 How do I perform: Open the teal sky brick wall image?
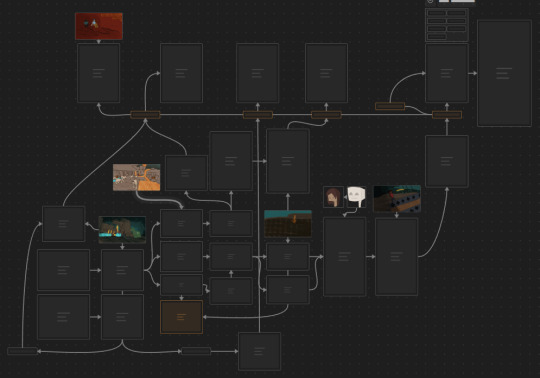click(288, 223)
